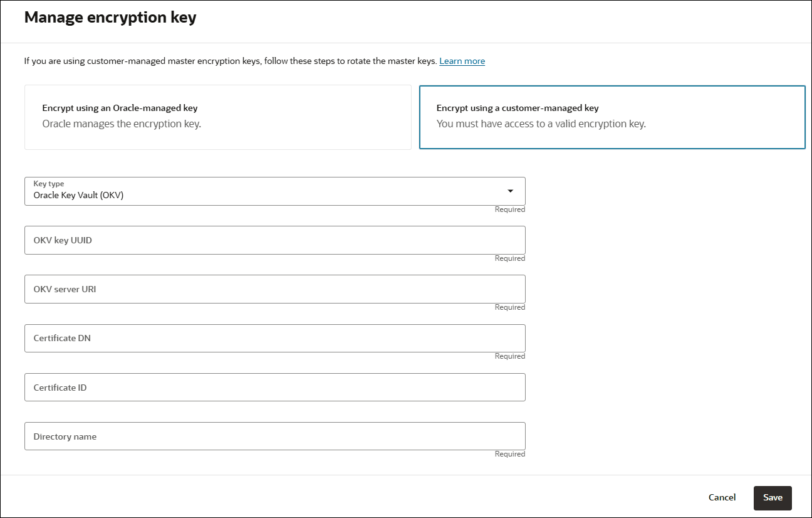Click the Key type label
The image size is (812, 518).
(x=49, y=184)
